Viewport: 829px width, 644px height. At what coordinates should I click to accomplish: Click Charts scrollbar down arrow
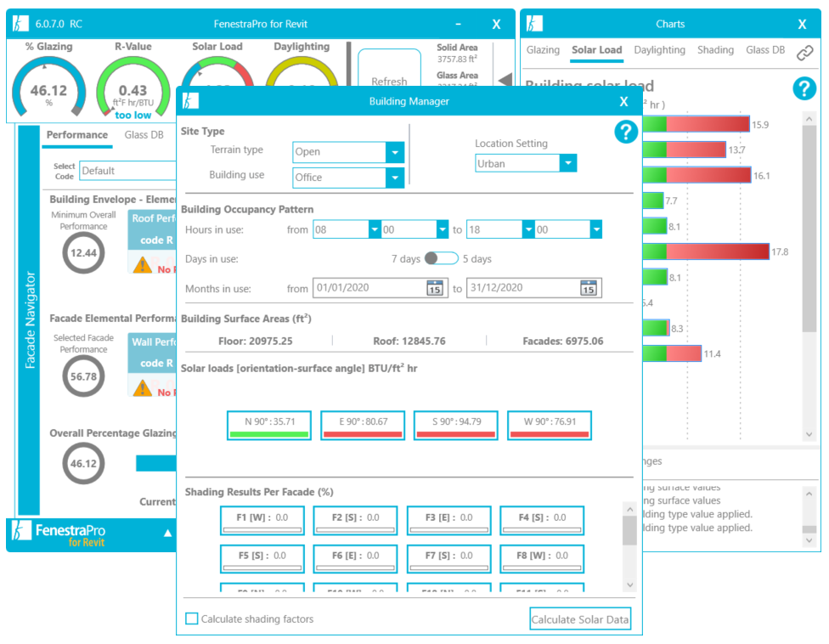coord(809,434)
